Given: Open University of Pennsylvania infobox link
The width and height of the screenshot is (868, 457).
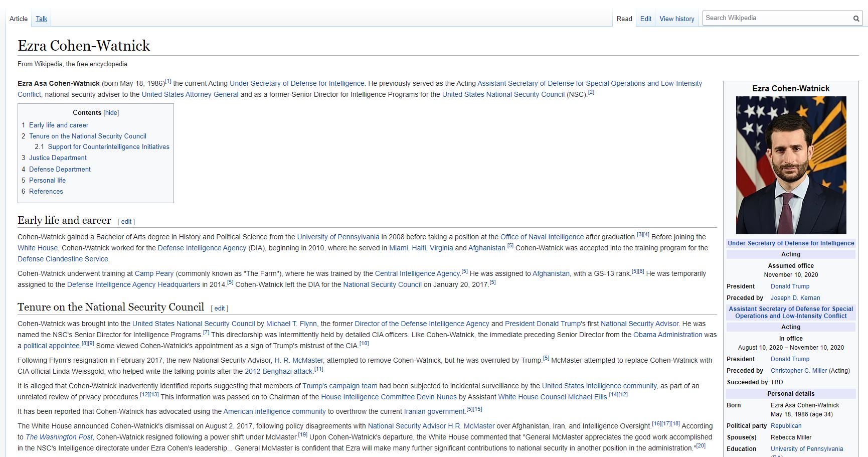Looking at the screenshot, I should click(807, 449).
